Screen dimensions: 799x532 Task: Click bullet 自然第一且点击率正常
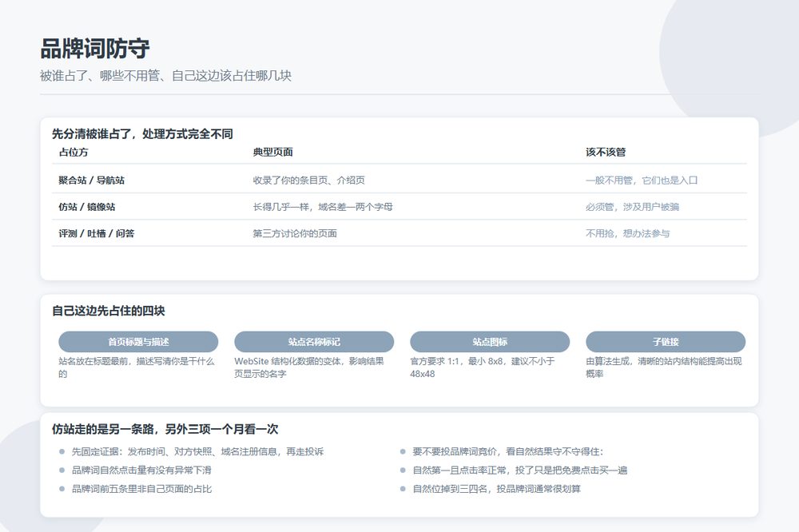coord(520,470)
